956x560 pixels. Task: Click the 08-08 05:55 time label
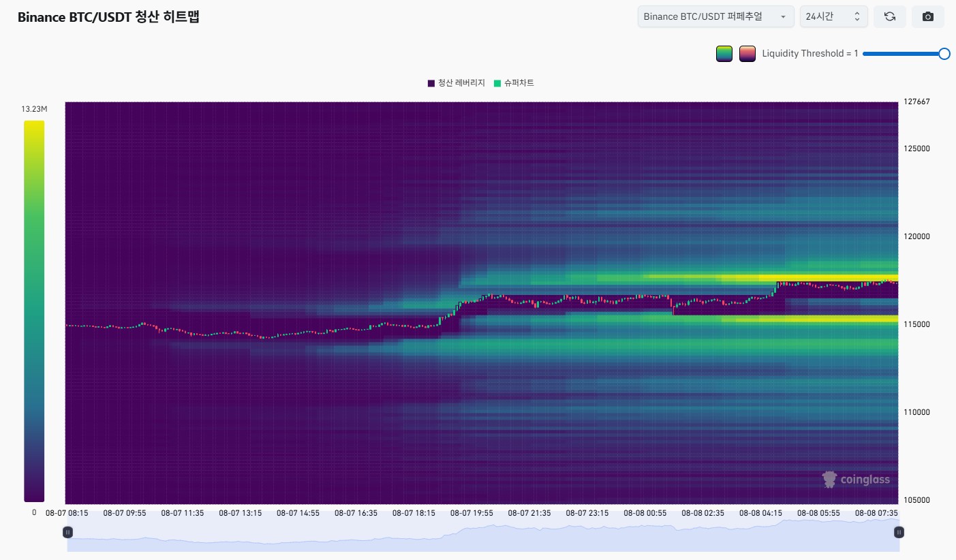pos(819,513)
